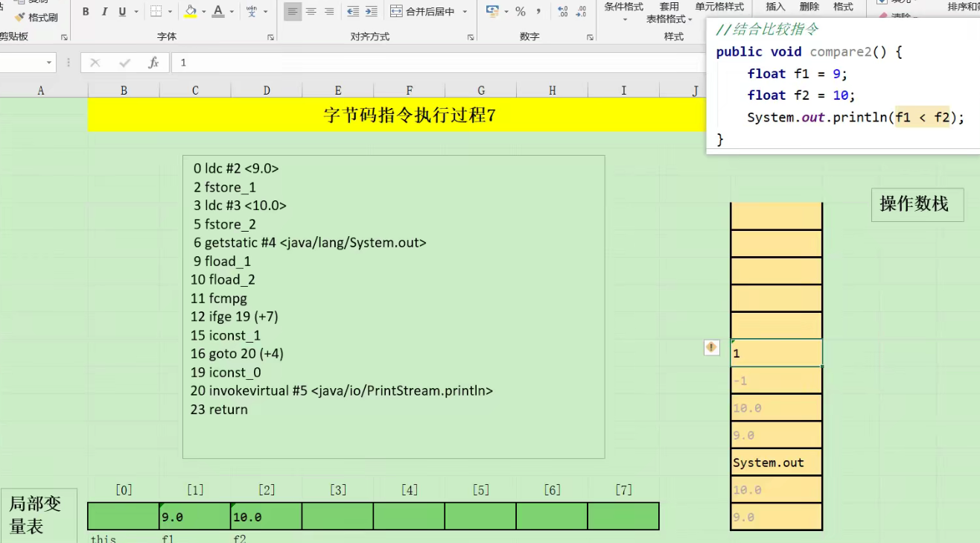Select local variable cell 10.0 (f2)

pos(267,516)
